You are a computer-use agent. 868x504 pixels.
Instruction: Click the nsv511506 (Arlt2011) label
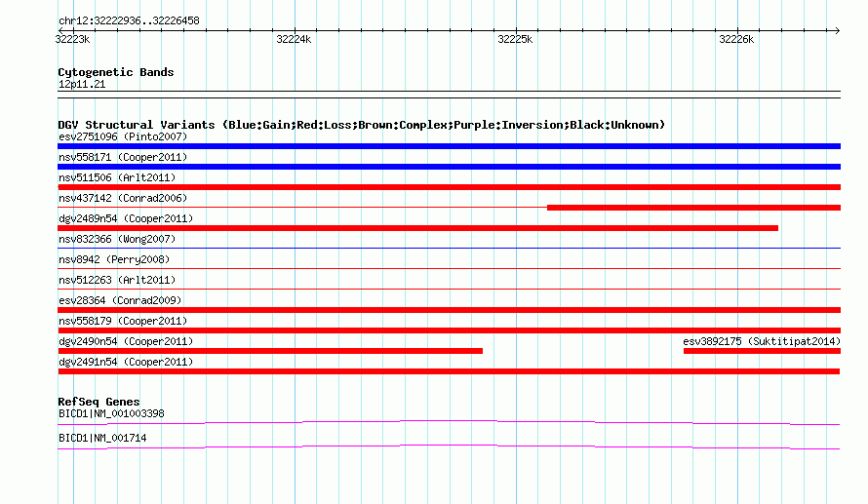[117, 177]
